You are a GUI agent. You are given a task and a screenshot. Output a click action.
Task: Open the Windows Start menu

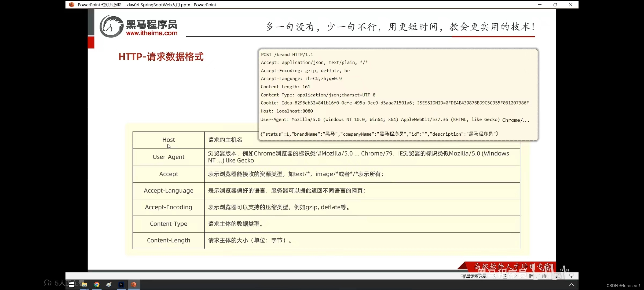71,285
